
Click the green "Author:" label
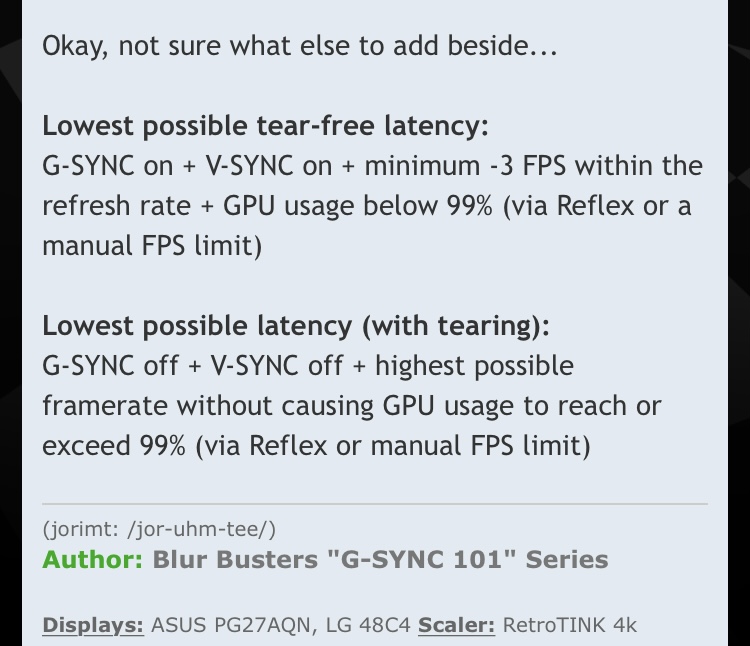coord(93,559)
